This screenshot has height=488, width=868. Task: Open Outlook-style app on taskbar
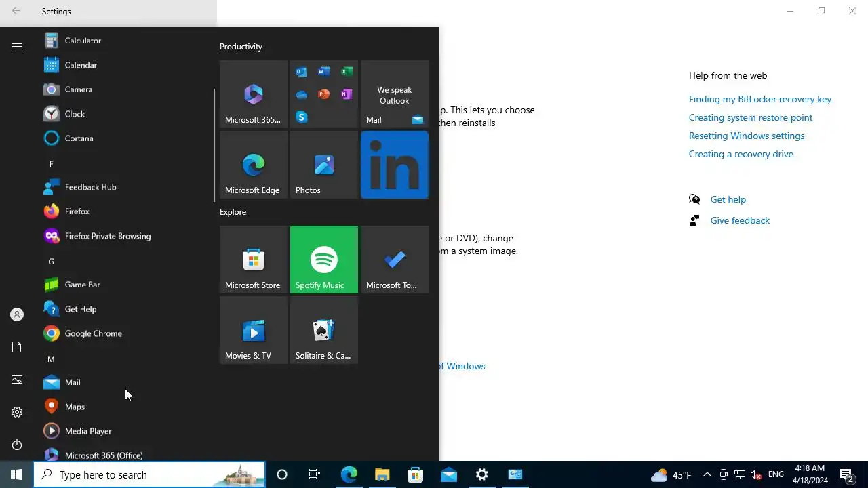(515, 474)
